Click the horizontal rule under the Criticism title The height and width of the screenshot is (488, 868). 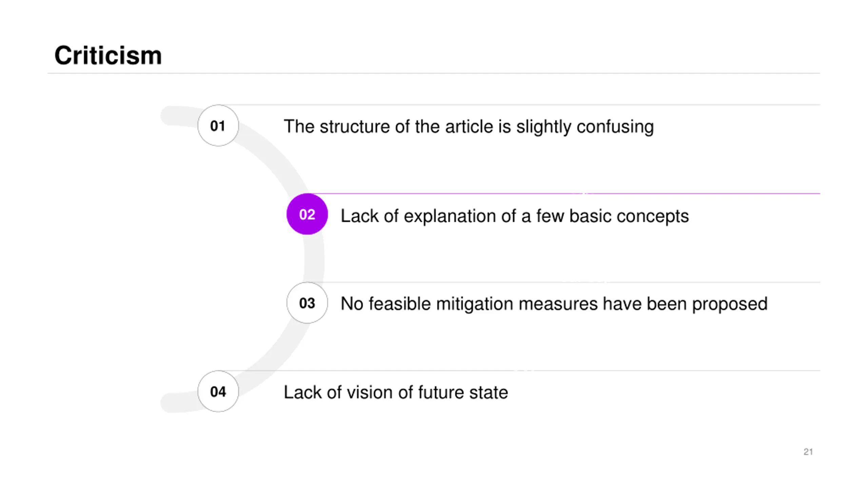[x=434, y=73]
